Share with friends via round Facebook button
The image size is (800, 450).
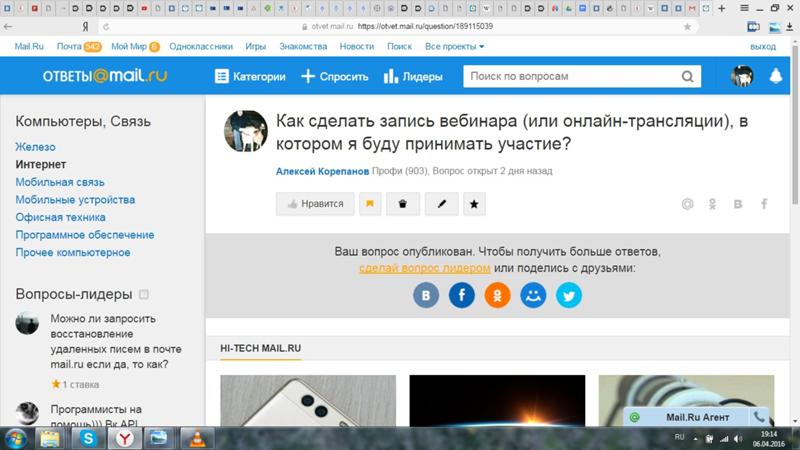[x=461, y=295]
